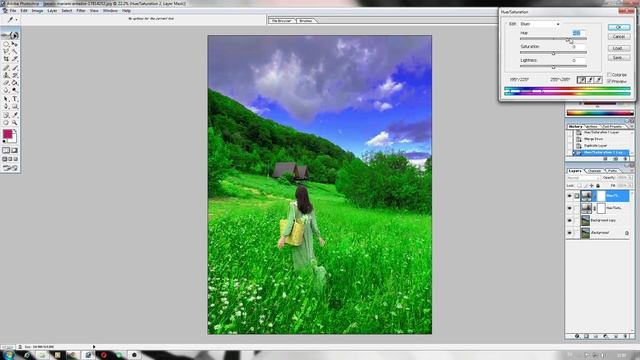Select the Hand tool
The height and width of the screenshot is (360, 640).
(6, 122)
